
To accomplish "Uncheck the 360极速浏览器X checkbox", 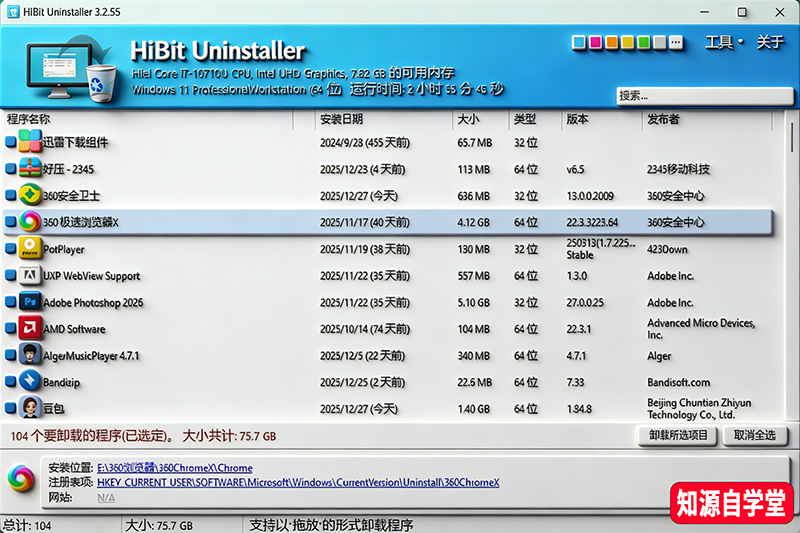I will (x=10, y=222).
